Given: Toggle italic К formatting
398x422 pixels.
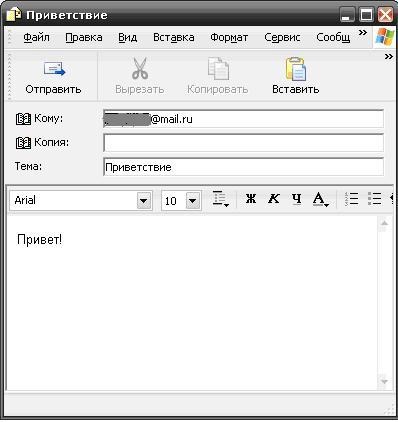Looking at the screenshot, I should point(274,199).
